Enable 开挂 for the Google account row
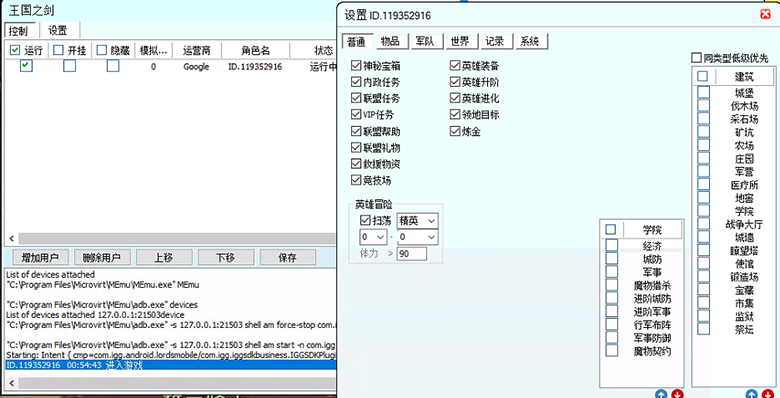The height and width of the screenshot is (398, 780). (70, 66)
